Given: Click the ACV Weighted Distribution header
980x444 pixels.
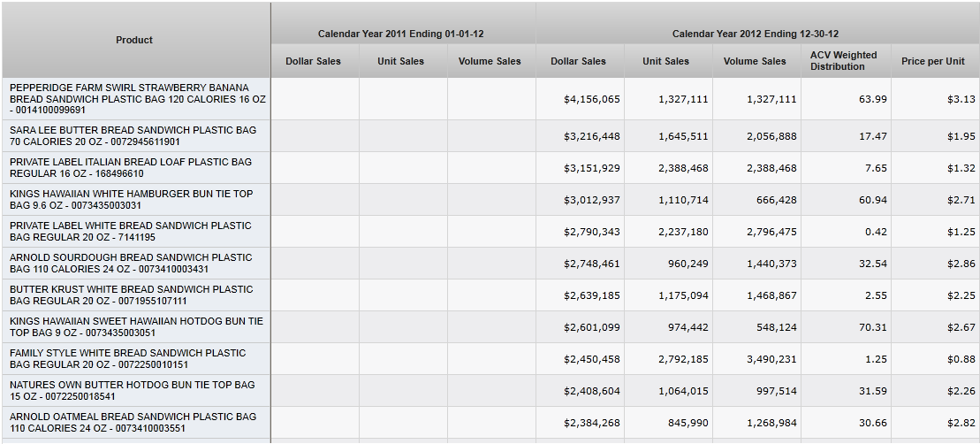Looking at the screenshot, I should tap(844, 61).
